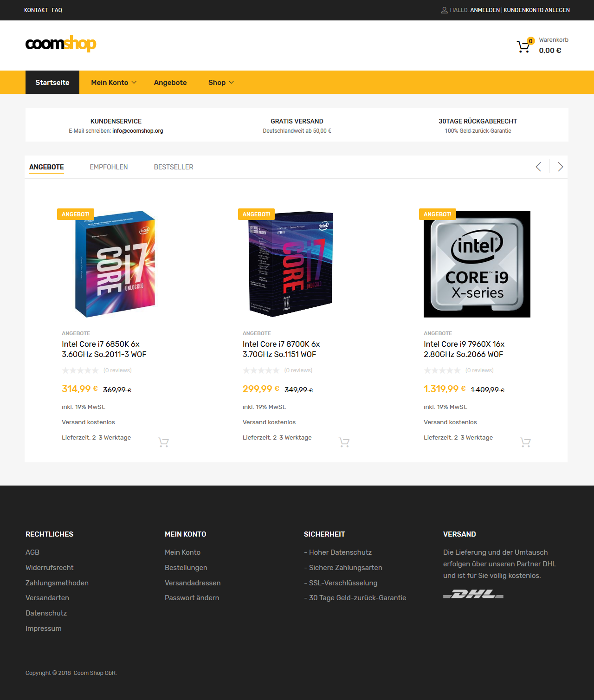Select the ANGEBOTE tab
Image resolution: width=594 pixels, height=700 pixels.
click(46, 167)
